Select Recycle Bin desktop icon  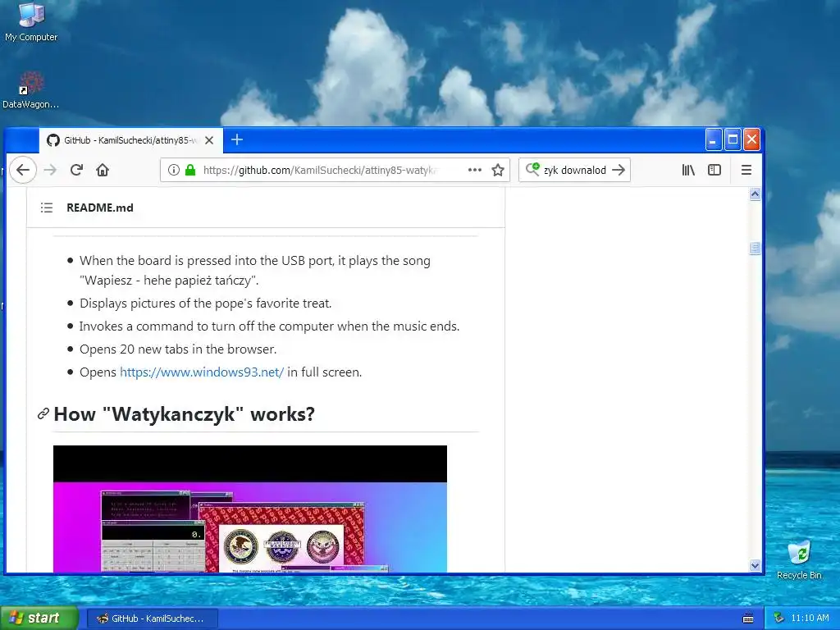click(x=799, y=559)
